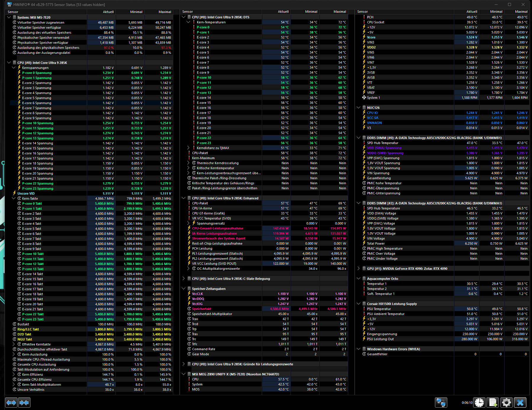Expand the C-State Belegung section
The height and width of the screenshot is (410, 532).
(x=184, y=279)
